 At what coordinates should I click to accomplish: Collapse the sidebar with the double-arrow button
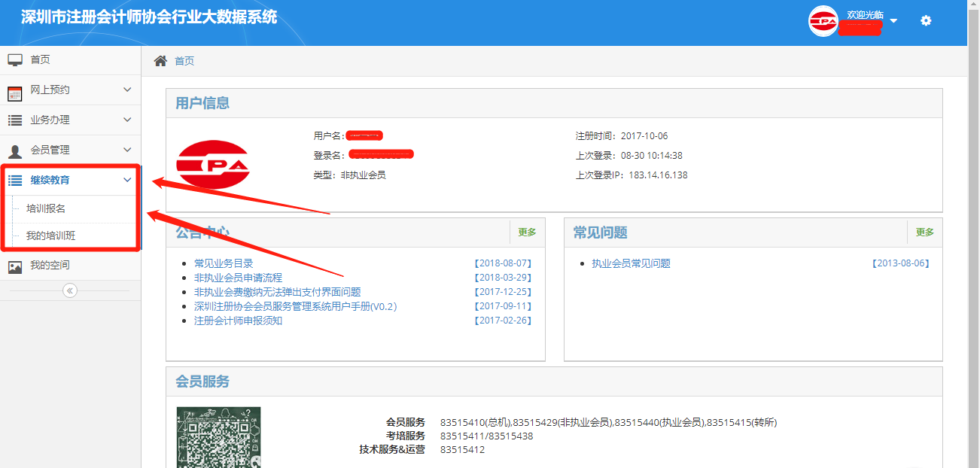(70, 290)
